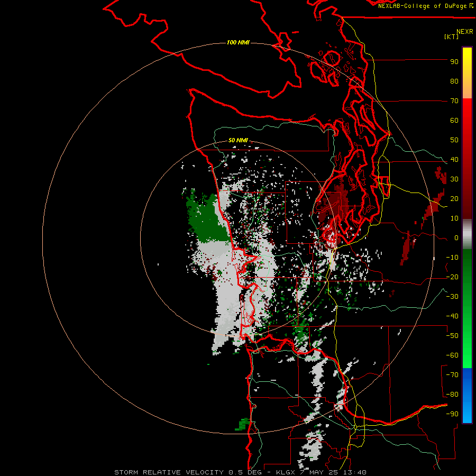Click the positive 80 scale value
Viewport: 476px width, 476px height.
point(454,81)
